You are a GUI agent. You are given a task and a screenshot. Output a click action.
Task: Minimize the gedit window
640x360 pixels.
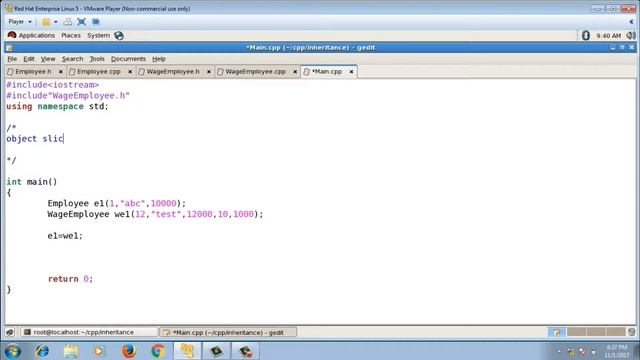coord(613,47)
